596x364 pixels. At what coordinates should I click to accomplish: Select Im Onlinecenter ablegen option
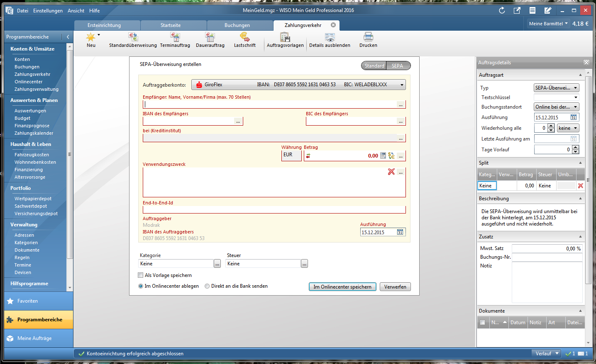141,286
